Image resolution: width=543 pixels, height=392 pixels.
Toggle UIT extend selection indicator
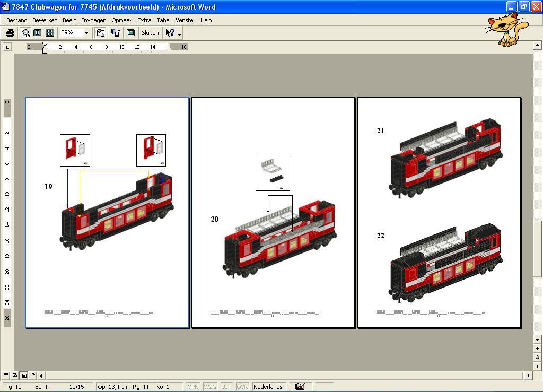[x=225, y=387]
